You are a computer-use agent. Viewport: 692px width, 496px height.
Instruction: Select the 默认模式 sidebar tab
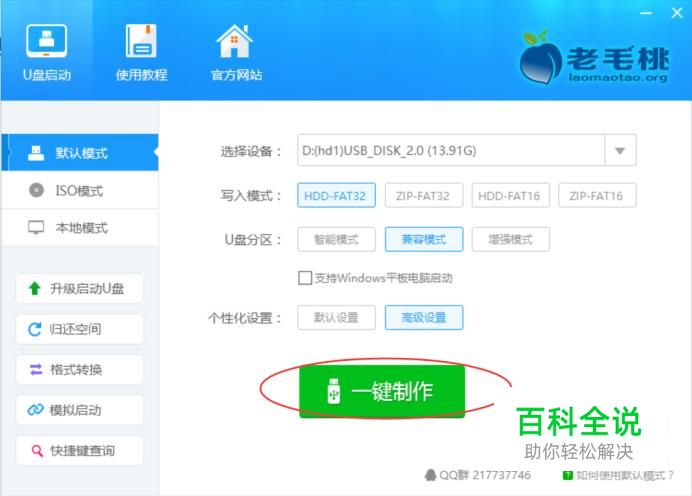coord(80,153)
